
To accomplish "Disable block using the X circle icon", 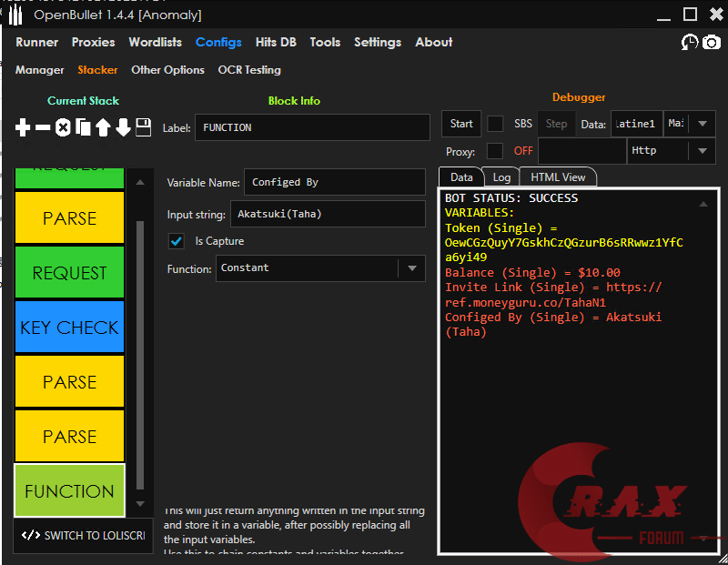I will (63, 127).
